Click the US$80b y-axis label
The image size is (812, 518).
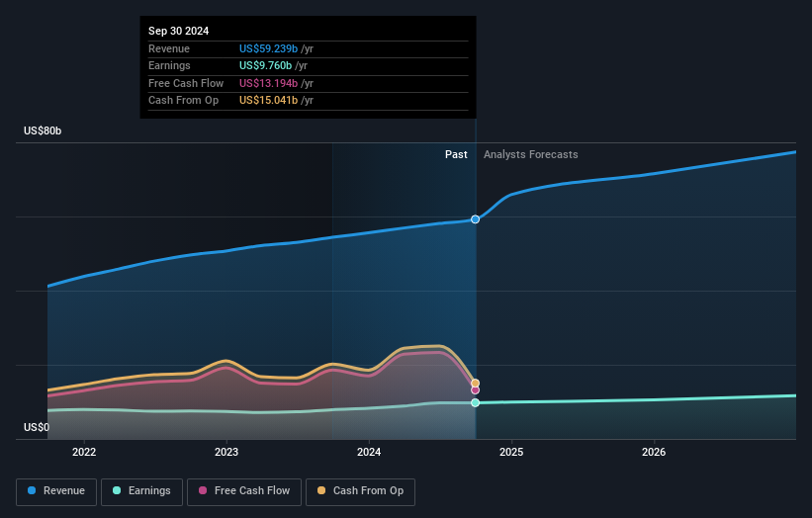tap(43, 130)
